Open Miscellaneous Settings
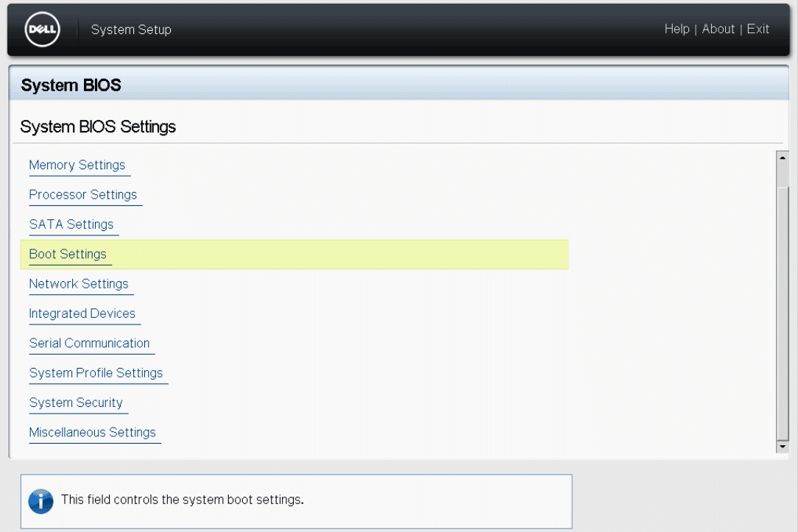Image resolution: width=798 pixels, height=532 pixels. (x=92, y=432)
